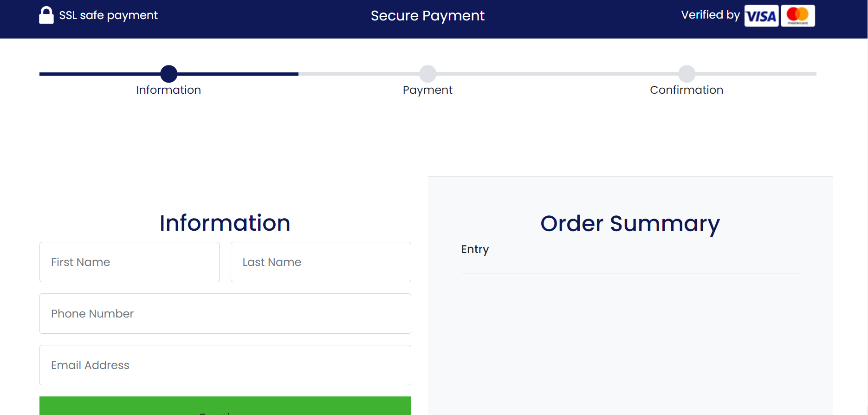The height and width of the screenshot is (415, 868).
Task: Click the SSL padlock icon
Action: [x=46, y=15]
